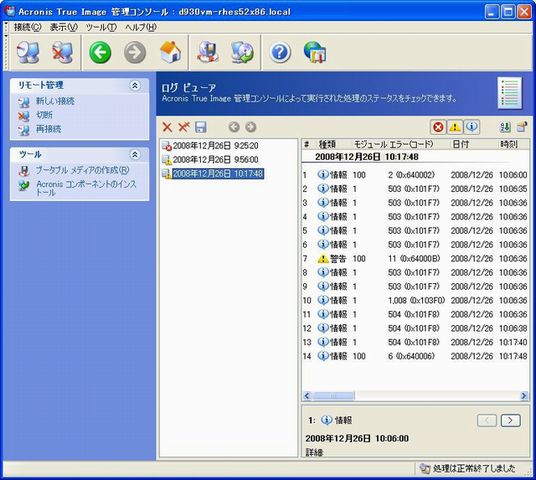Click the 日付 column header

click(460, 144)
